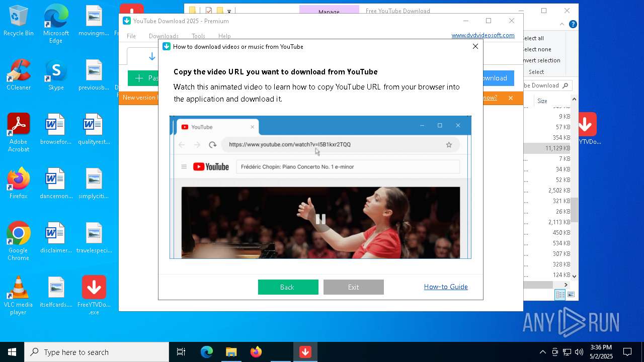Image resolution: width=644 pixels, height=362 pixels.
Task: Click the tutorial video preview area
Action: click(x=320, y=187)
